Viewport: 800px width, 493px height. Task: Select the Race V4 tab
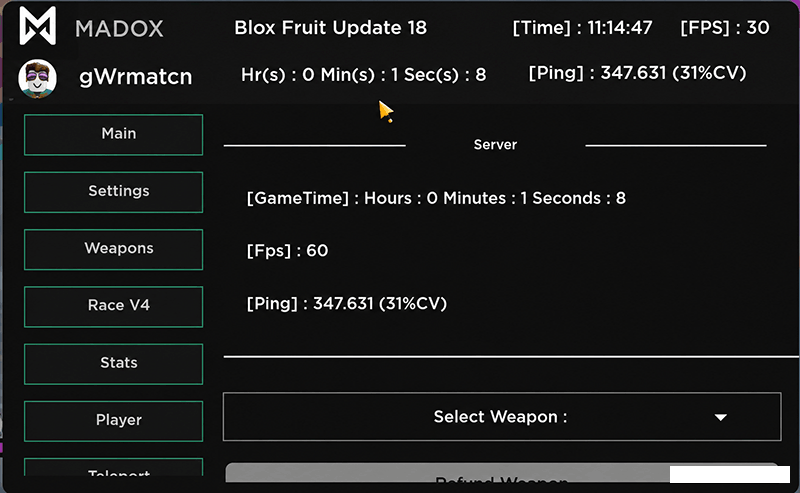[113, 306]
